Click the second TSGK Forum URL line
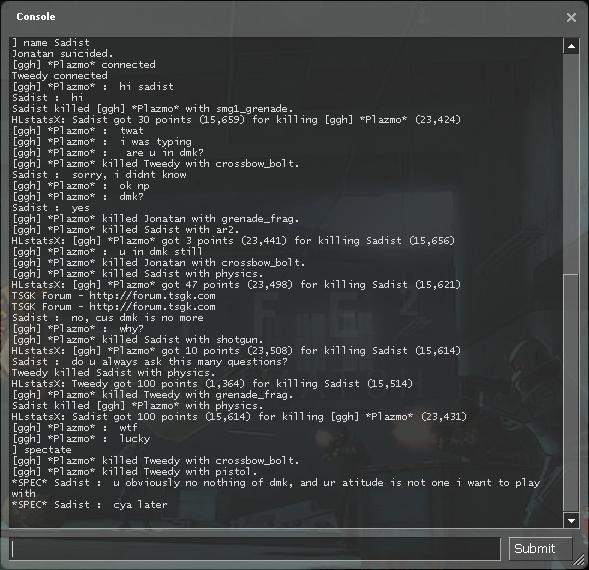This screenshot has width=589, height=570. (113, 307)
